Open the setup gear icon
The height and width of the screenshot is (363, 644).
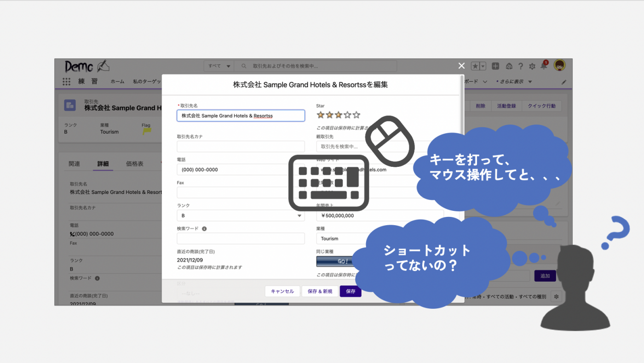(532, 66)
